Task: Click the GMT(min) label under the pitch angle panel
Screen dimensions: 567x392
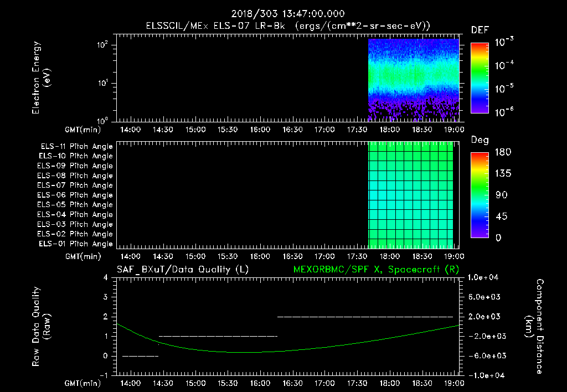Action: (83, 256)
